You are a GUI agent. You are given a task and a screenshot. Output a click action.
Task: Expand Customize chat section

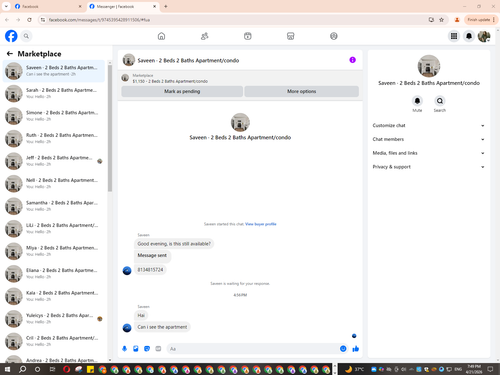[428, 126]
